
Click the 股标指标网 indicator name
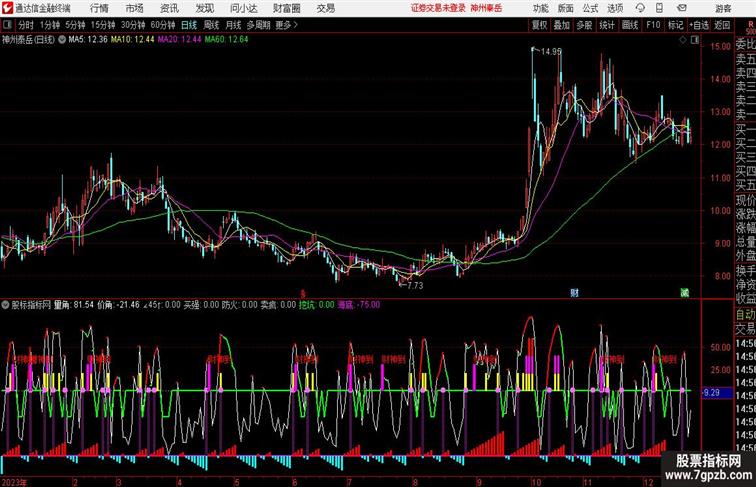[31, 305]
